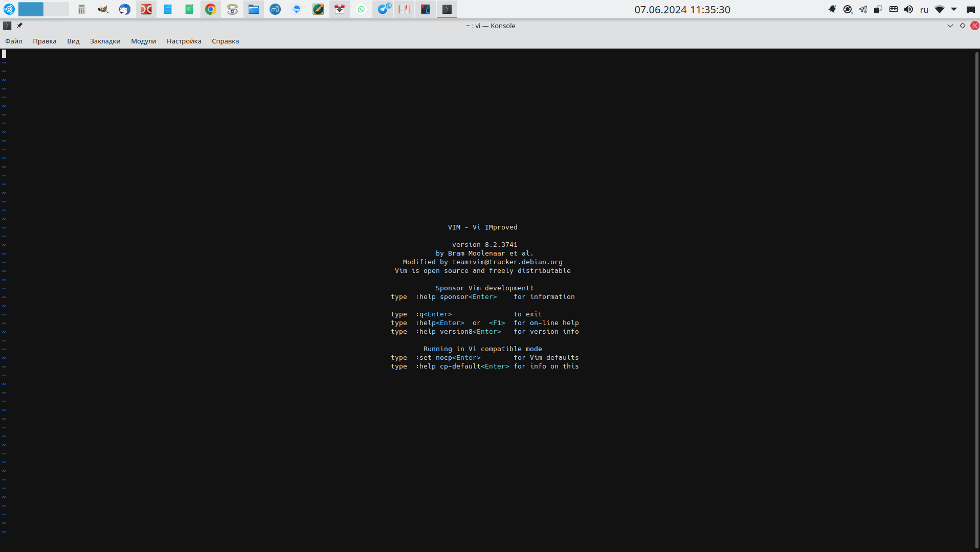The height and width of the screenshot is (552, 980).
Task: Open the Справка menu
Action: coord(226,41)
